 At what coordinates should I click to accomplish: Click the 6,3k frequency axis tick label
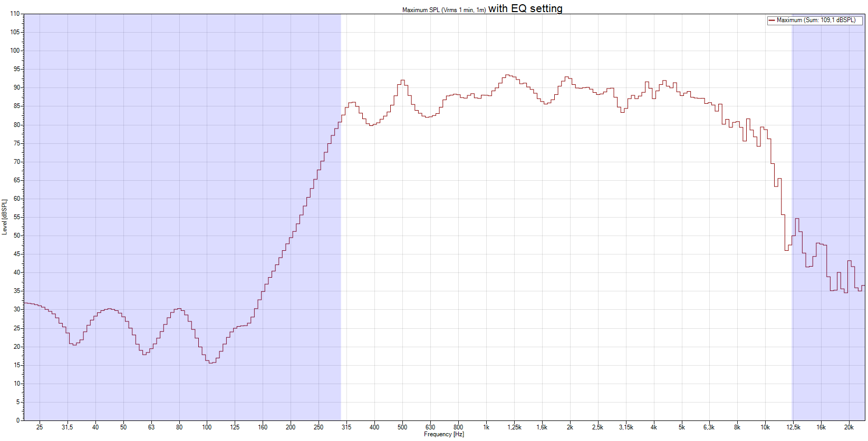(709, 427)
